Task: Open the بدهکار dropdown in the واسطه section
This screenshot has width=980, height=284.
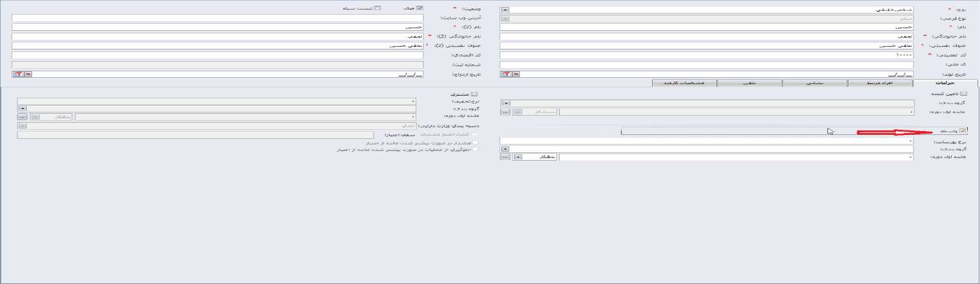Action: [x=518, y=157]
